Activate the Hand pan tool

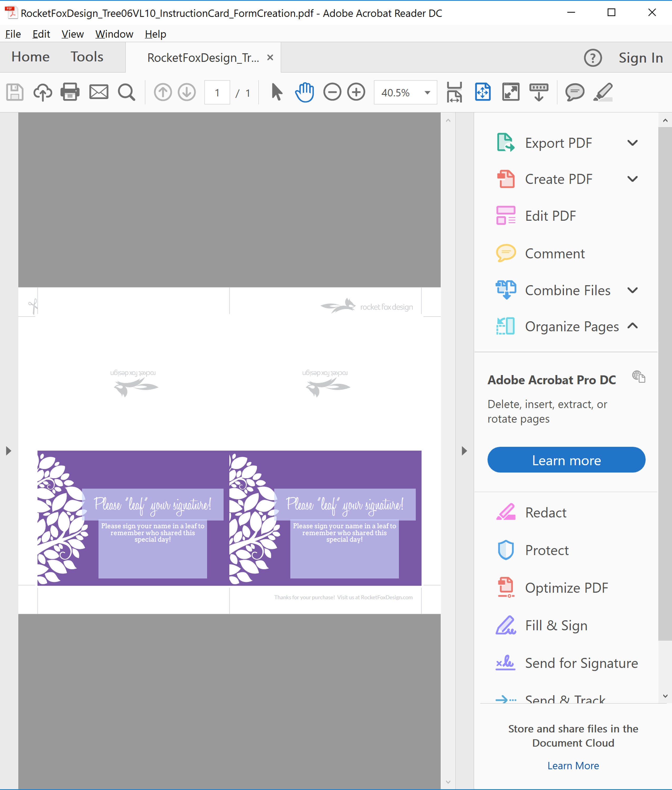pyautogui.click(x=304, y=92)
